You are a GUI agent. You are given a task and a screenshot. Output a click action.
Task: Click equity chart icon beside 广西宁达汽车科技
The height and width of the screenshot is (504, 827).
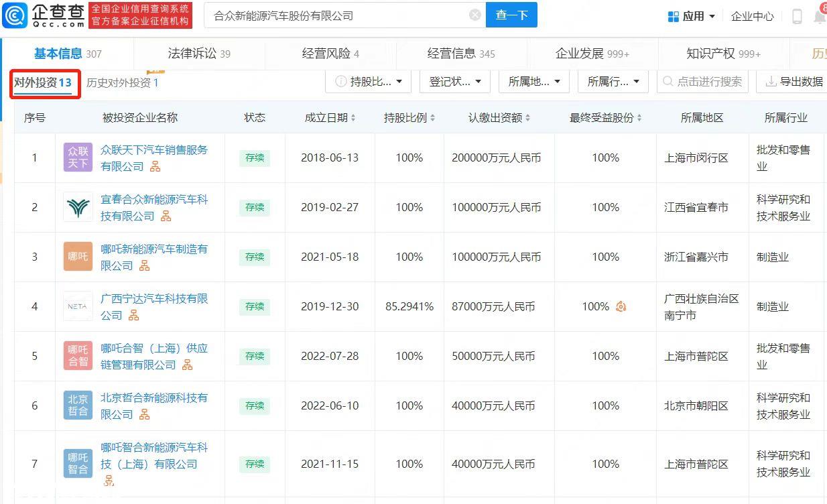pyautogui.click(x=133, y=315)
